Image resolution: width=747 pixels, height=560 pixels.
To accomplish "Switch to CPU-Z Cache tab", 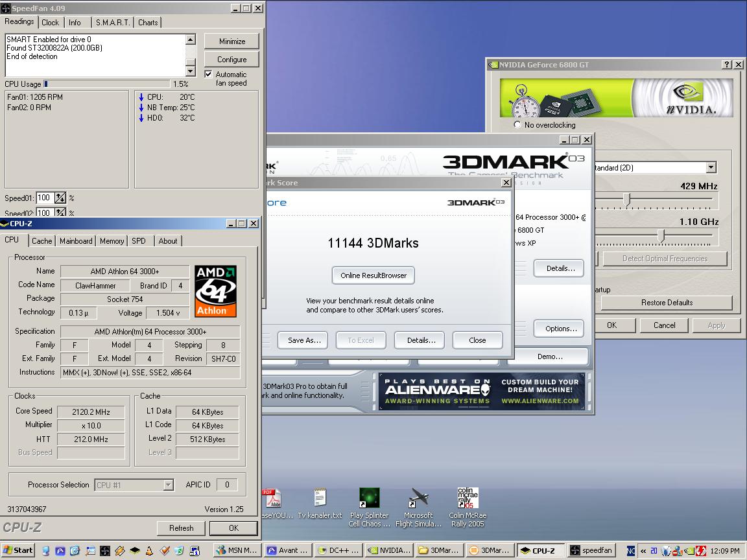I will 42,241.
